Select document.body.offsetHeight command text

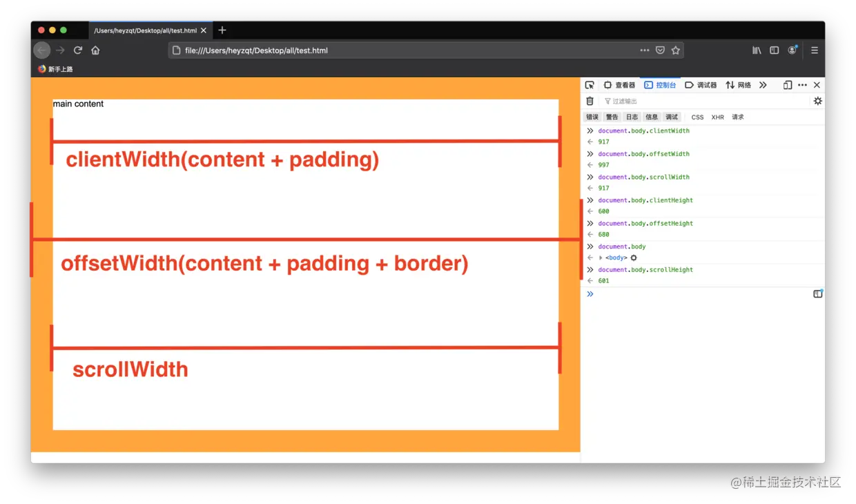(x=645, y=224)
